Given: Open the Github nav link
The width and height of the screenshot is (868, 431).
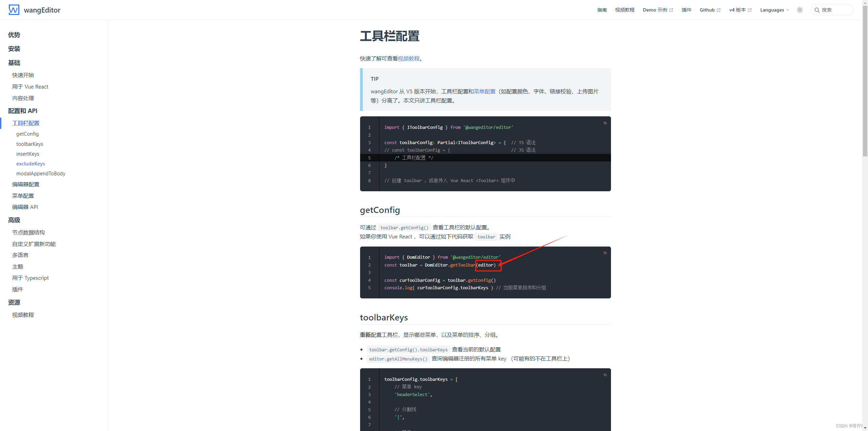Looking at the screenshot, I should [710, 10].
